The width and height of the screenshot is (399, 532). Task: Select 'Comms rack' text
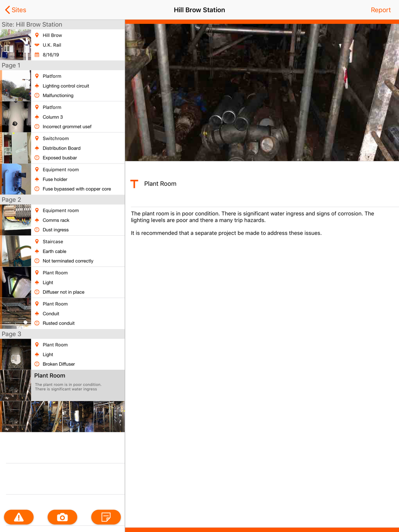(x=56, y=220)
